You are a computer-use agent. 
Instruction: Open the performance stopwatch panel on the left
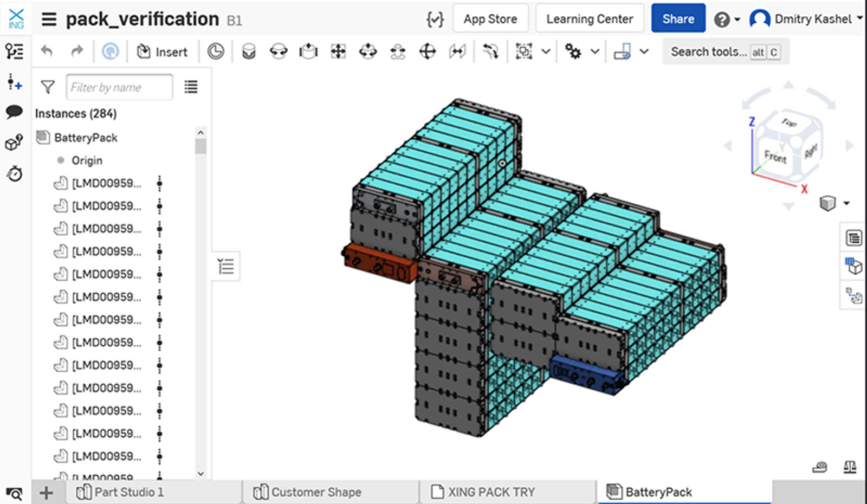click(x=15, y=175)
